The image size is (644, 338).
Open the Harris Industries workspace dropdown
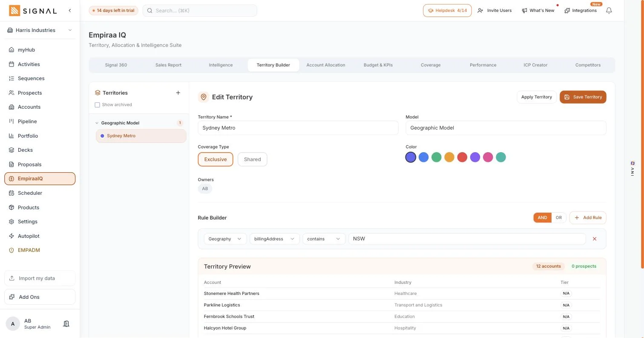(40, 30)
